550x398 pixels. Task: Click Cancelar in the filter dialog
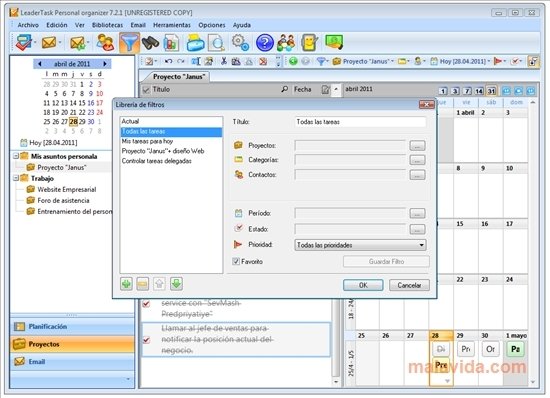pyautogui.click(x=409, y=285)
